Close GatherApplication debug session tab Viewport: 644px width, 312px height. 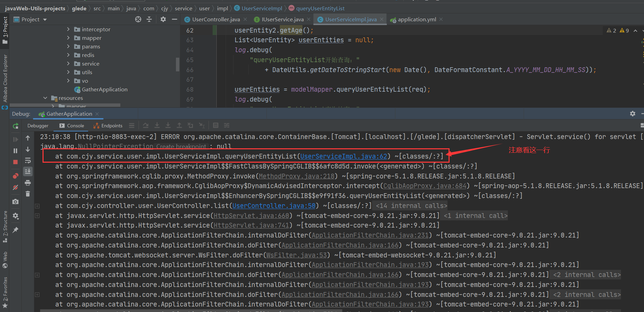(x=97, y=114)
